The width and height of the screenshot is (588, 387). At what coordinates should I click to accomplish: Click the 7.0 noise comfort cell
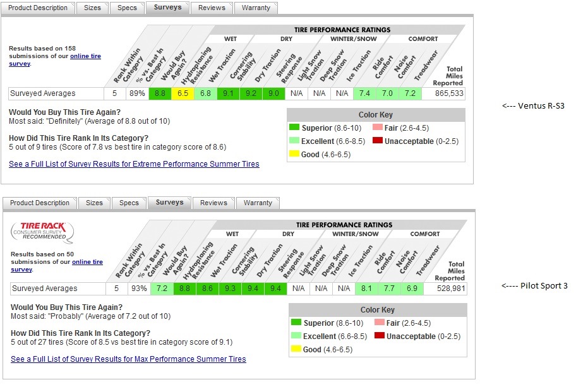[x=387, y=93]
